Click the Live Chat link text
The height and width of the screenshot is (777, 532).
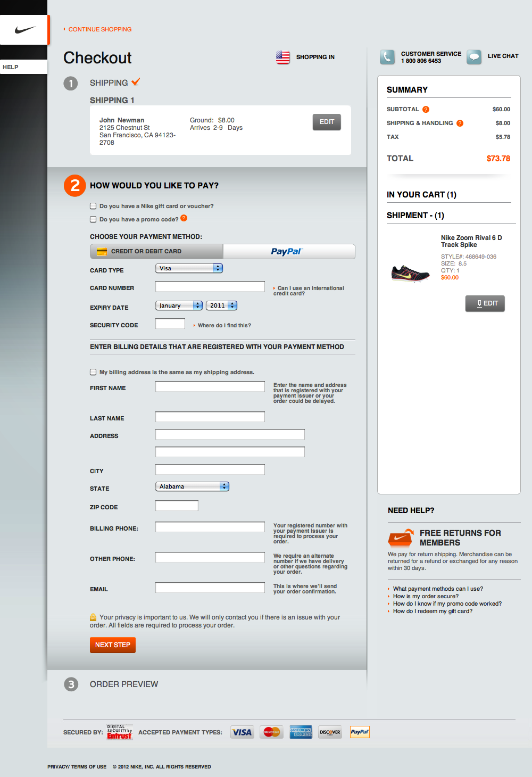point(503,56)
